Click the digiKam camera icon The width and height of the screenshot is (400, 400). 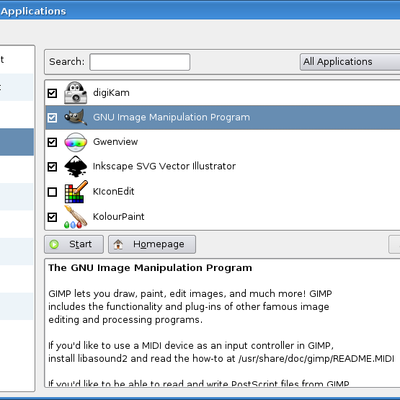pos(76,92)
